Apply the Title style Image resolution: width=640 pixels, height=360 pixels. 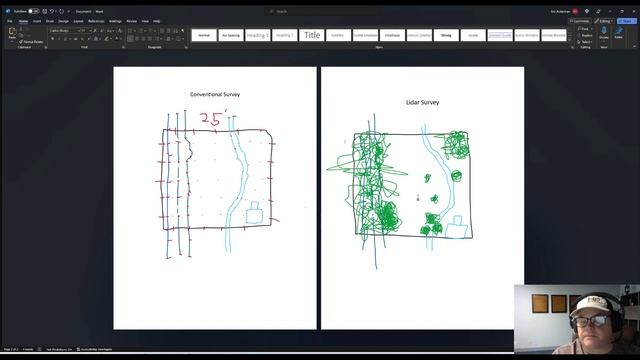[x=312, y=35]
